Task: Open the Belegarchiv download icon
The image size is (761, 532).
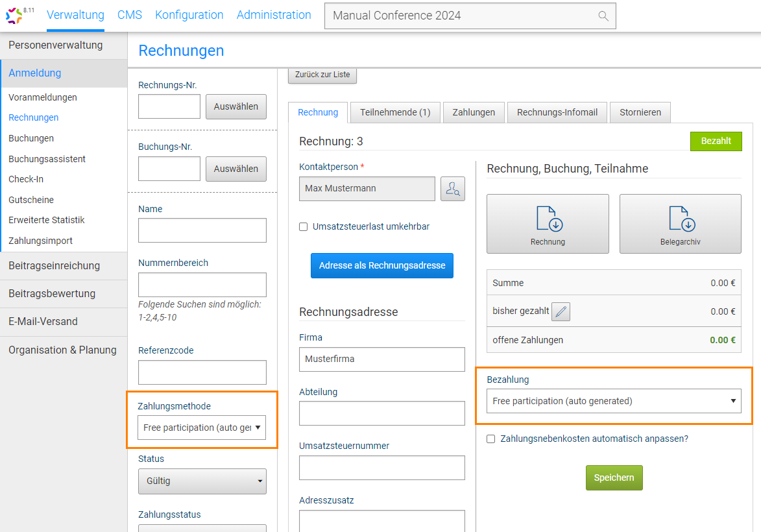Action: pyautogui.click(x=680, y=220)
